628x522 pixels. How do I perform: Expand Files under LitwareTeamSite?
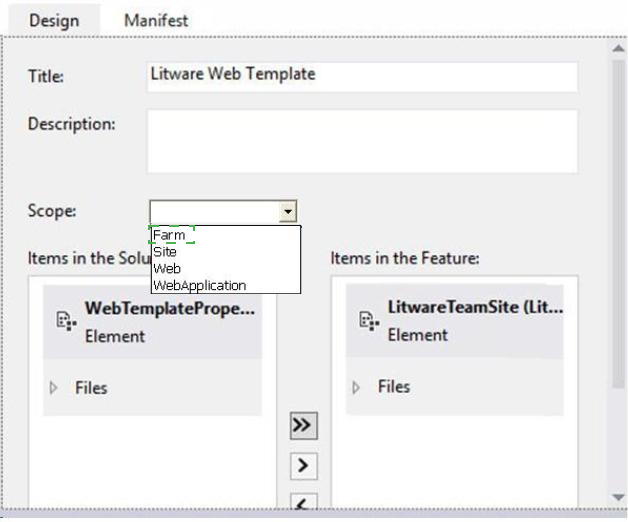(356, 387)
